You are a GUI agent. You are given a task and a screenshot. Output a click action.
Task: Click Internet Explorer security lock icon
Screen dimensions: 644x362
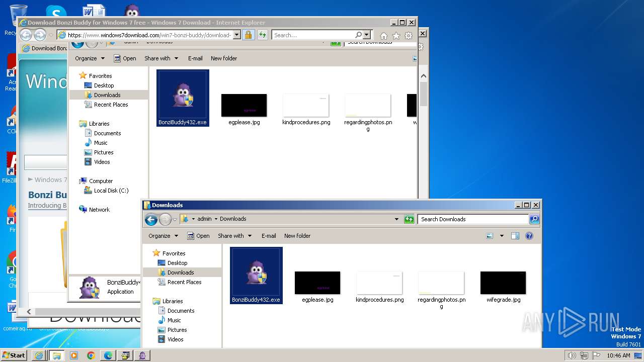248,35
